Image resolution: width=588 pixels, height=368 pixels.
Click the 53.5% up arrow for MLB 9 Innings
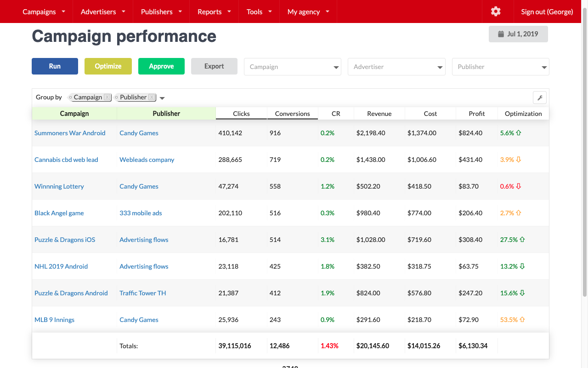pyautogui.click(x=522, y=320)
